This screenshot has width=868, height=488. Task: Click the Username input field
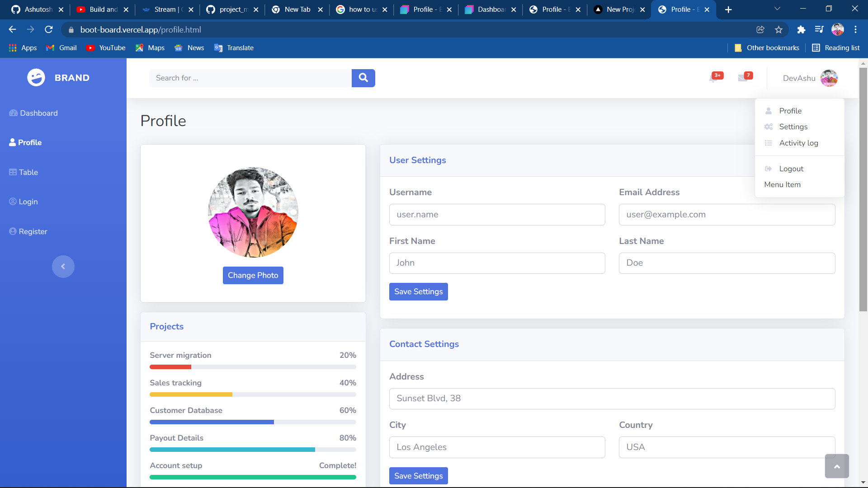[497, 215]
